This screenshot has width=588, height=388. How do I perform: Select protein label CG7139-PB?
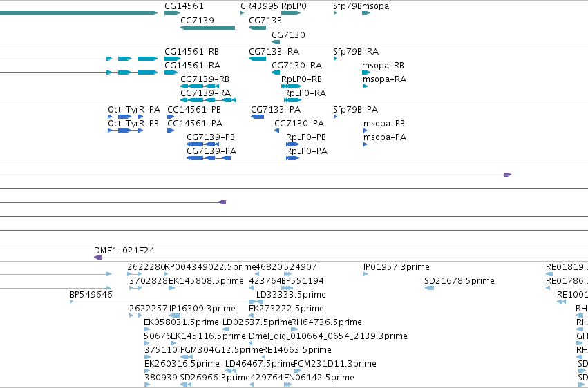pyautogui.click(x=211, y=137)
